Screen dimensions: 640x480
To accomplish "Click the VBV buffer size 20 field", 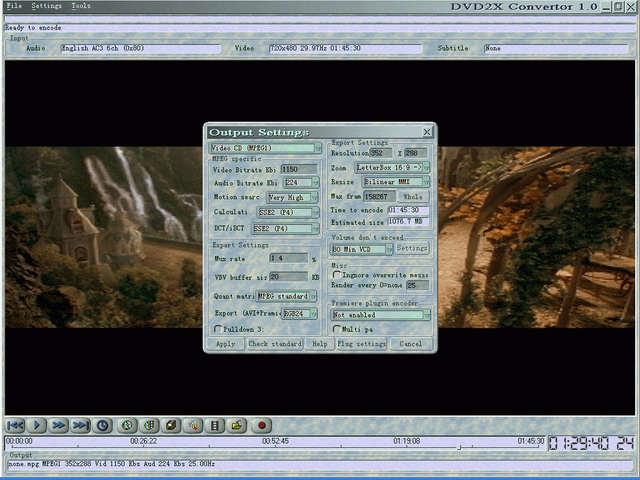I will (289, 277).
